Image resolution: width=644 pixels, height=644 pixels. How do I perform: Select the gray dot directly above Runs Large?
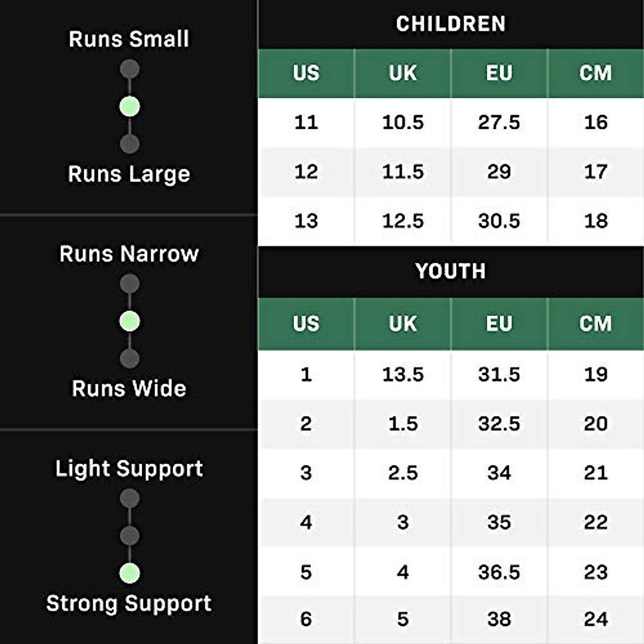[x=129, y=144]
